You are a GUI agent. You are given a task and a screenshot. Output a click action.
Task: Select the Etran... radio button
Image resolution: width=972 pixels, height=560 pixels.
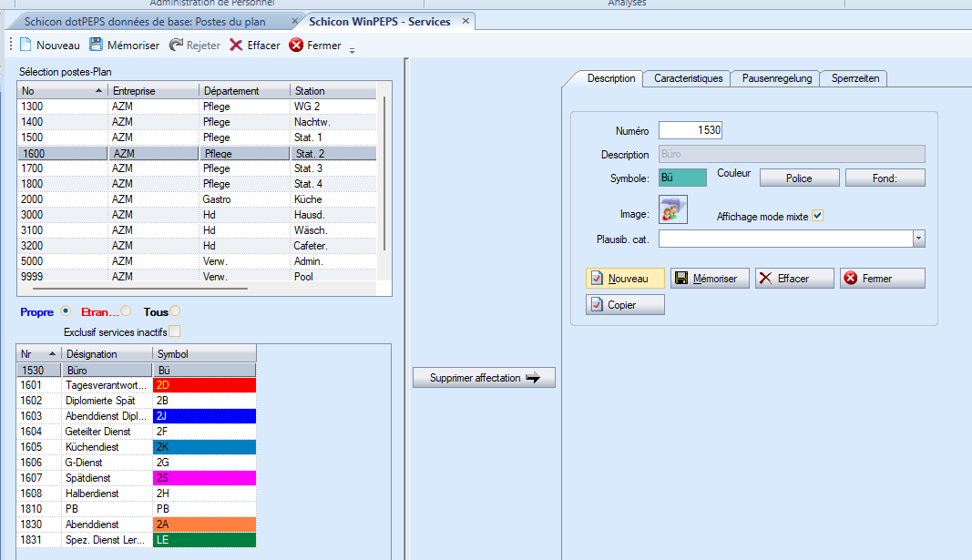click(x=126, y=311)
